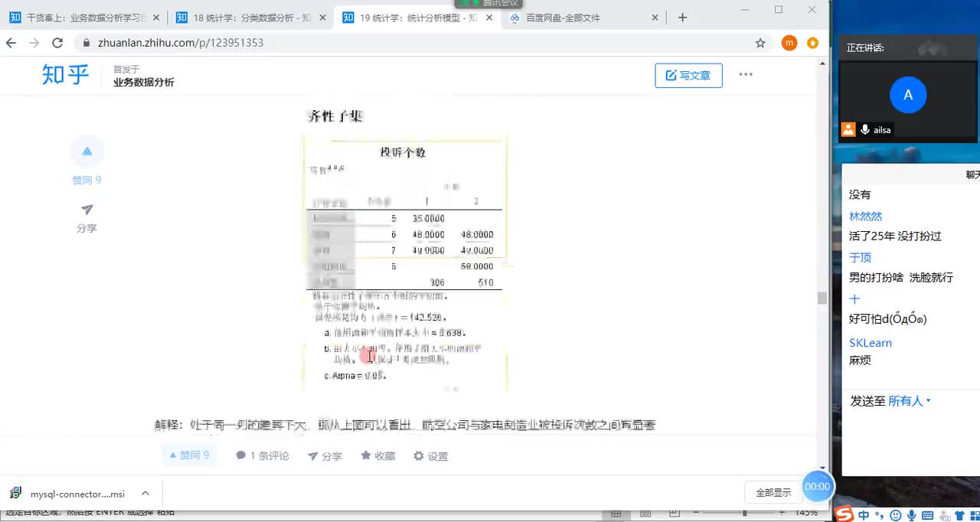Click the lock icon in address bar
The height and width of the screenshot is (522, 980).
(87, 43)
